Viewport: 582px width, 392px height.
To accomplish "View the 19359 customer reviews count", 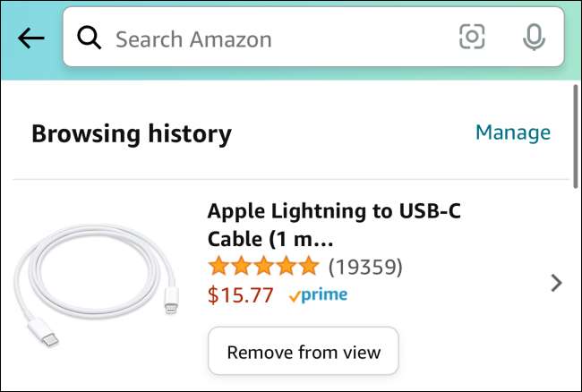I will point(365,266).
